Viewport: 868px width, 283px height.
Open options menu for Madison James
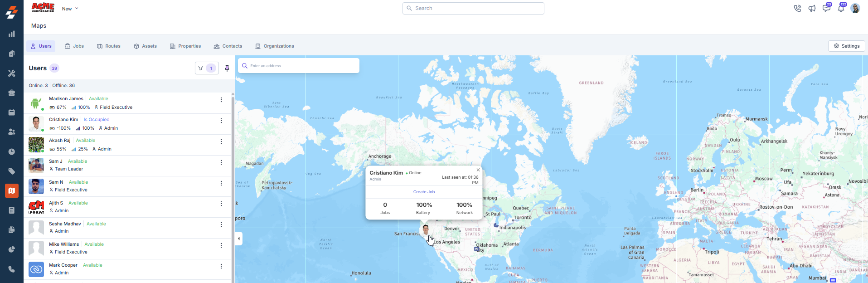coord(221,100)
